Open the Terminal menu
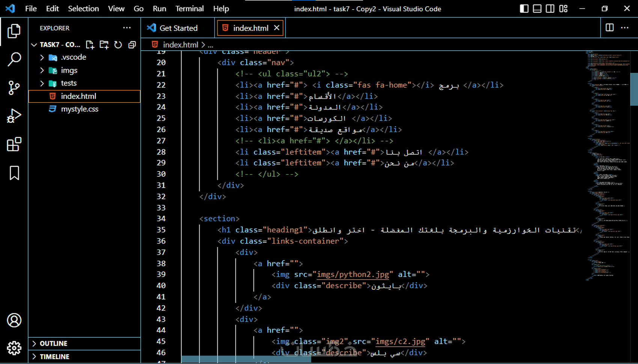Image resolution: width=638 pixels, height=364 pixels. point(190,8)
